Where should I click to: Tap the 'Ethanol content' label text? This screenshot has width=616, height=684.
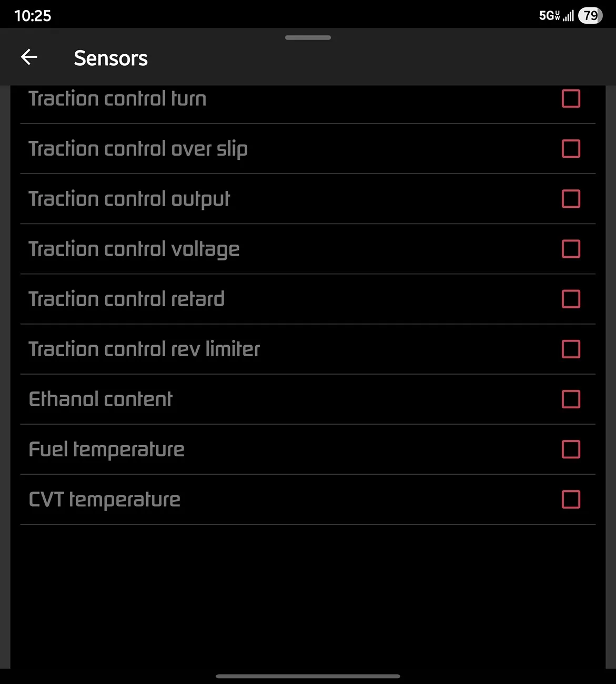pyautogui.click(x=100, y=399)
